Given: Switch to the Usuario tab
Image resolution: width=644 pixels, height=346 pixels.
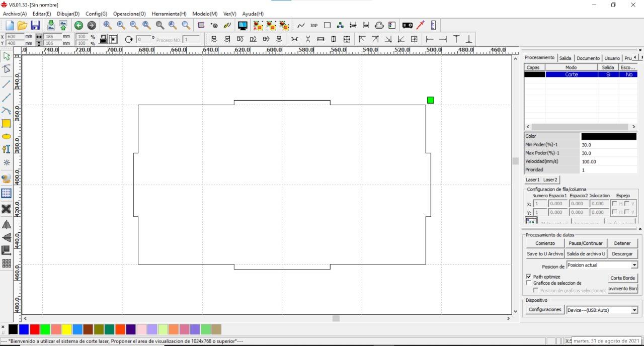Looking at the screenshot, I should [612, 58].
